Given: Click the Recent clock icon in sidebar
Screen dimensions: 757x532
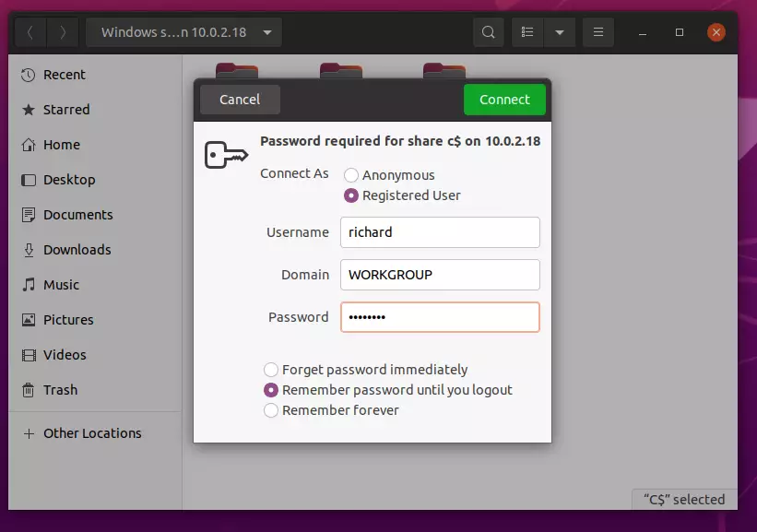Looking at the screenshot, I should pos(29,75).
